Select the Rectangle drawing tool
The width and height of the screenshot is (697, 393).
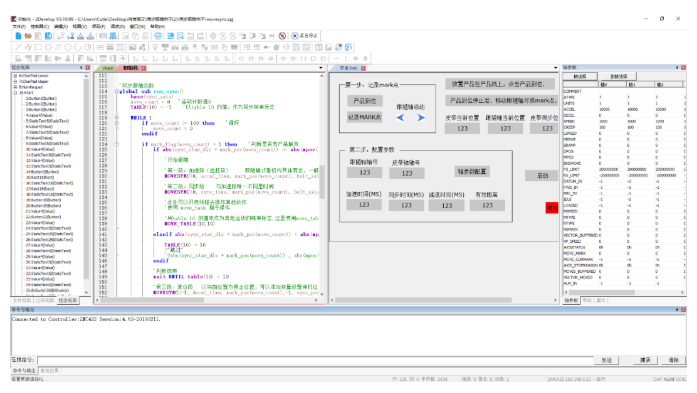tap(38, 47)
